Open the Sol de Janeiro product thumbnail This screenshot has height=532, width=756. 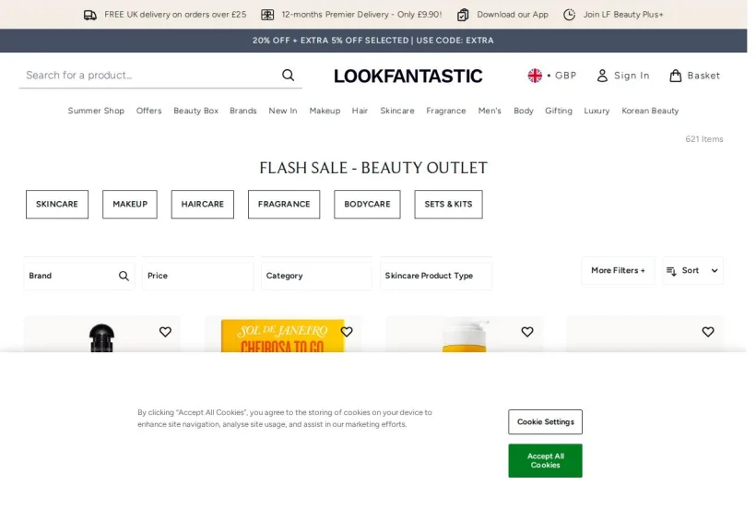click(x=283, y=336)
